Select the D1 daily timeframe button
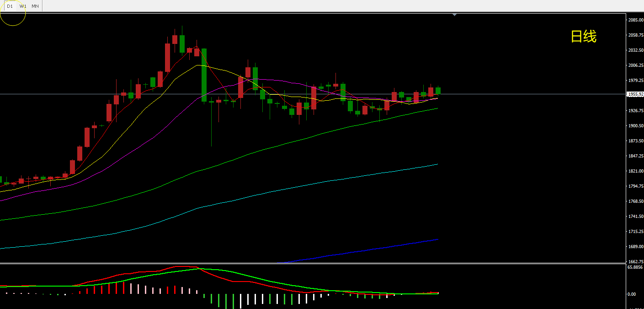Image resolution: width=644 pixels, height=309 pixels. point(10,6)
